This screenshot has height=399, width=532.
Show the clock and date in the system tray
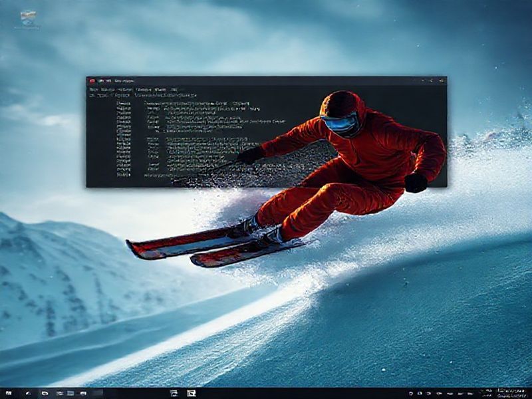click(511, 393)
